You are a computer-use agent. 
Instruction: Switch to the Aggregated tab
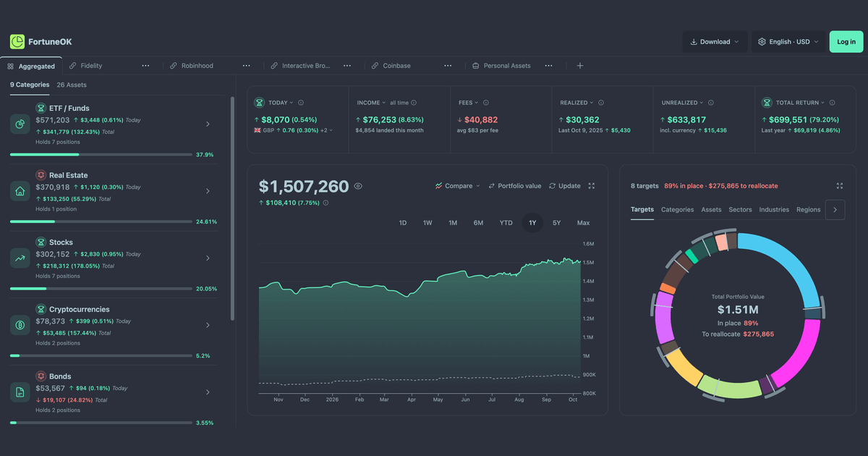31,66
